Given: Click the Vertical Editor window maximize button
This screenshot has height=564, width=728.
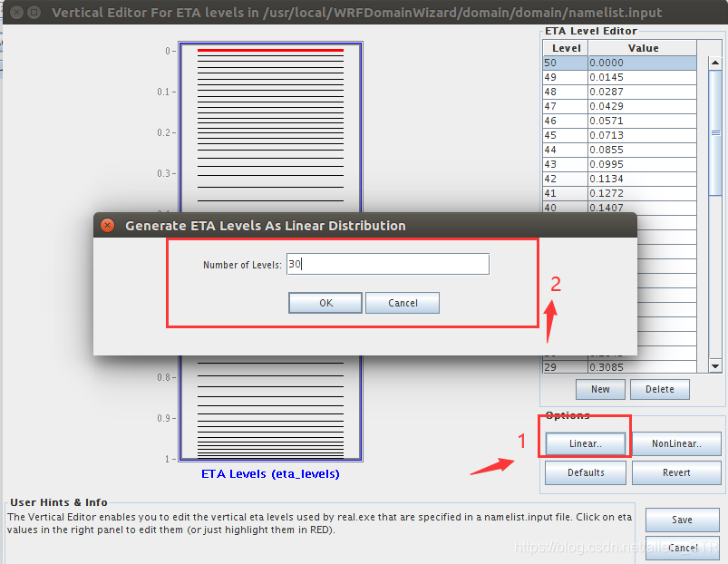Looking at the screenshot, I should (34, 13).
